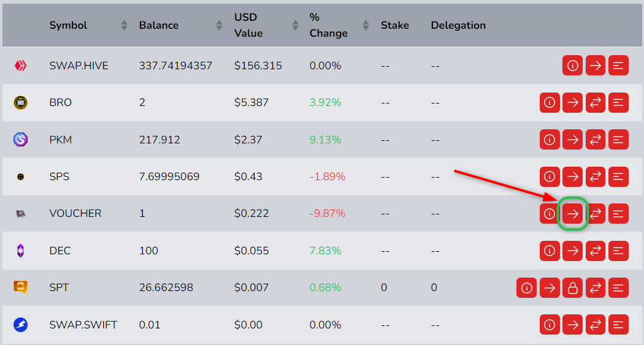Show DEC history list icon
Screen dimensions: 644x345
coord(618,251)
